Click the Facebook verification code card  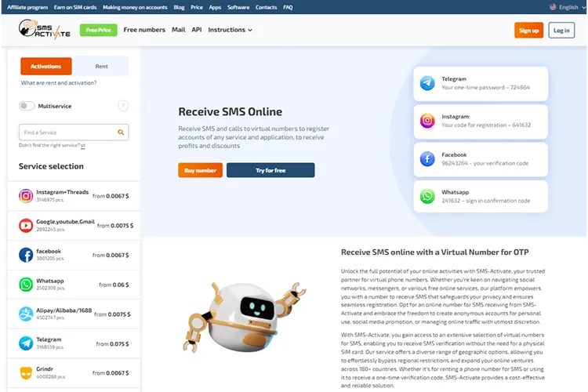[x=481, y=159]
